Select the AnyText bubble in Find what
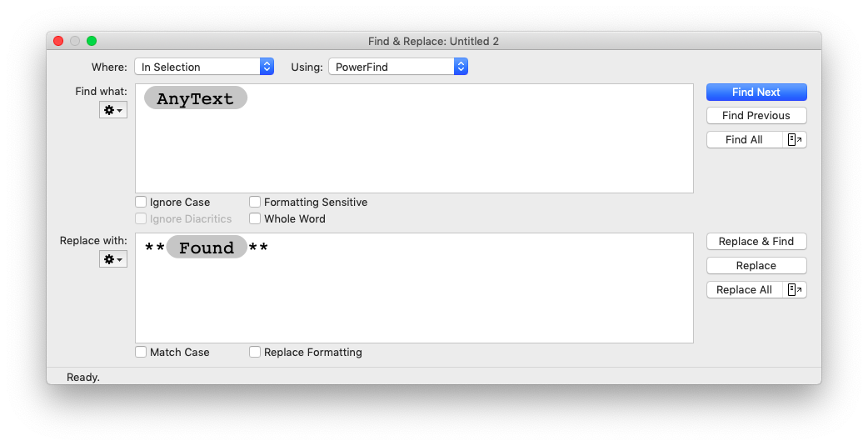 pyautogui.click(x=196, y=98)
